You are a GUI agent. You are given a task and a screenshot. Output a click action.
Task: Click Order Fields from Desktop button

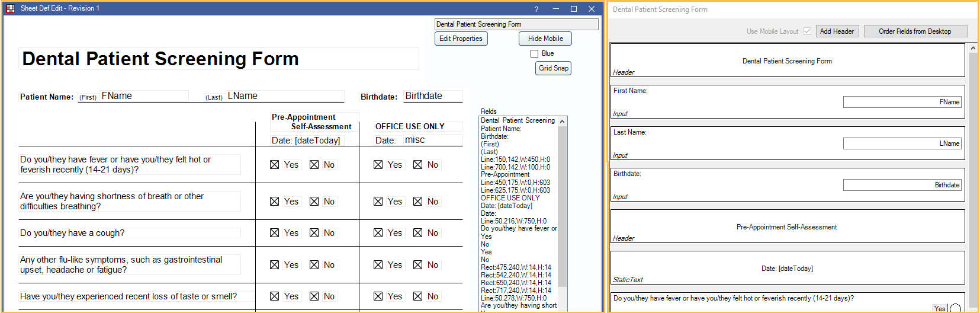(915, 31)
